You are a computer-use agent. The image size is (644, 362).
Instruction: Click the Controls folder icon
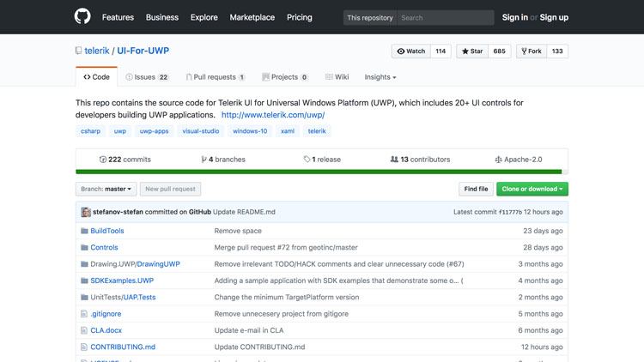85,248
